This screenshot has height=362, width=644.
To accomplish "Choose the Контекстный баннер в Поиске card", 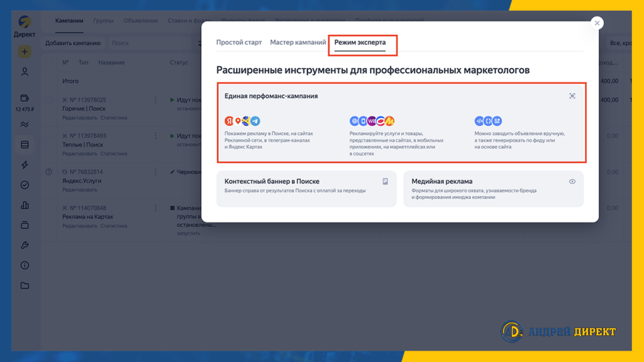I will (306, 189).
